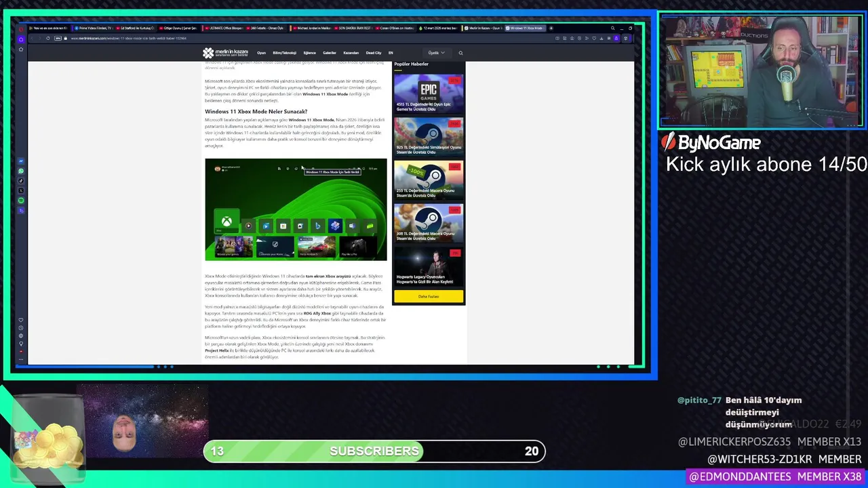The height and width of the screenshot is (488, 868).
Task: Open Spotify in the browser sidebar
Action: 21,200
